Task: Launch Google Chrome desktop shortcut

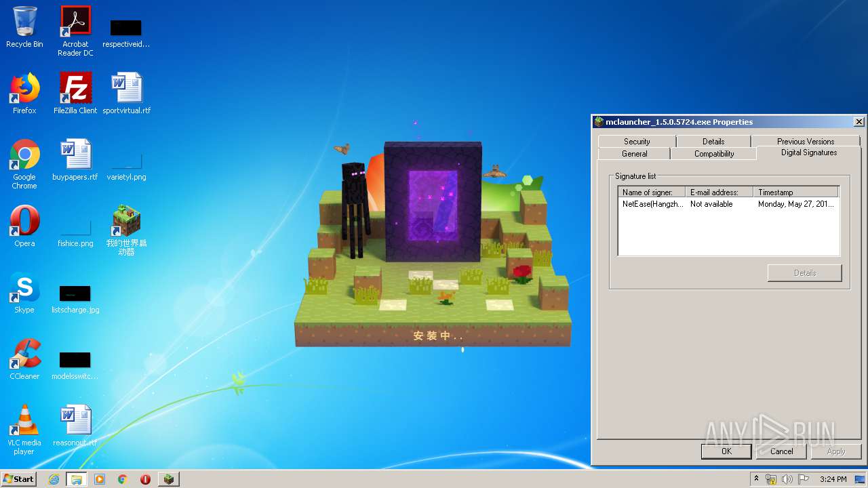Action: point(24,164)
